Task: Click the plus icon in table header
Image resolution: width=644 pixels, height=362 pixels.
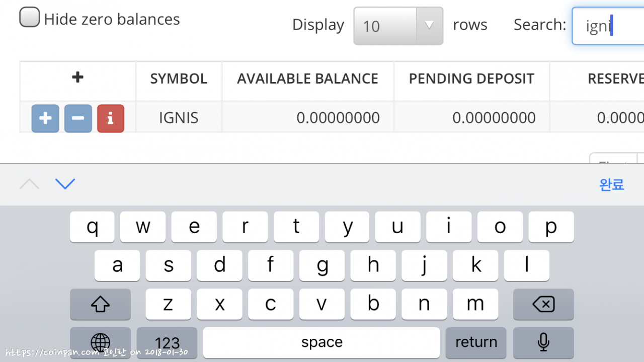Action: pyautogui.click(x=77, y=78)
